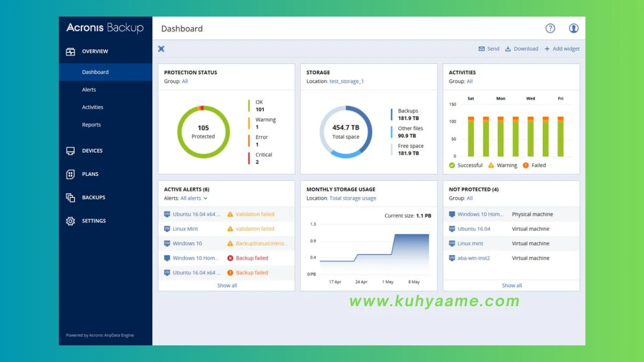Change Activities group All filter
Image resolution: width=644 pixels, height=362 pixels.
point(469,81)
